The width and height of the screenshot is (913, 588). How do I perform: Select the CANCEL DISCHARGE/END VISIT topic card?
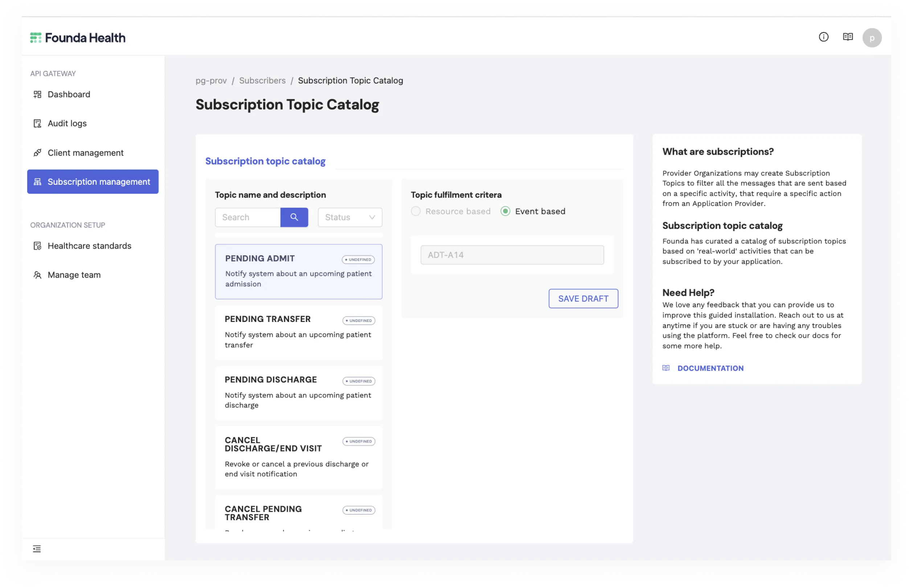click(x=299, y=457)
